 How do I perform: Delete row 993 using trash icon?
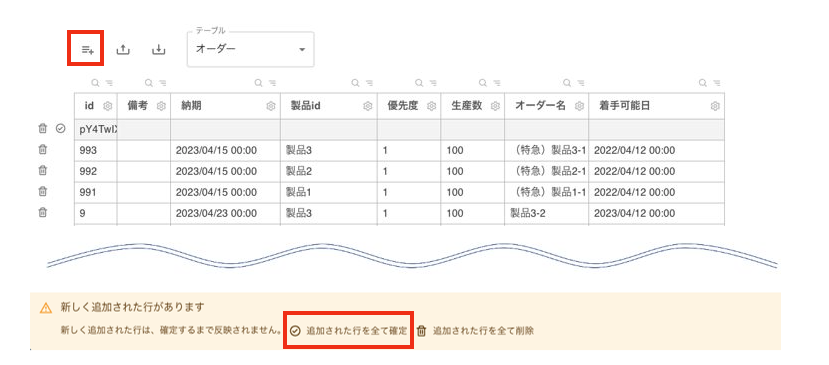coord(43,150)
